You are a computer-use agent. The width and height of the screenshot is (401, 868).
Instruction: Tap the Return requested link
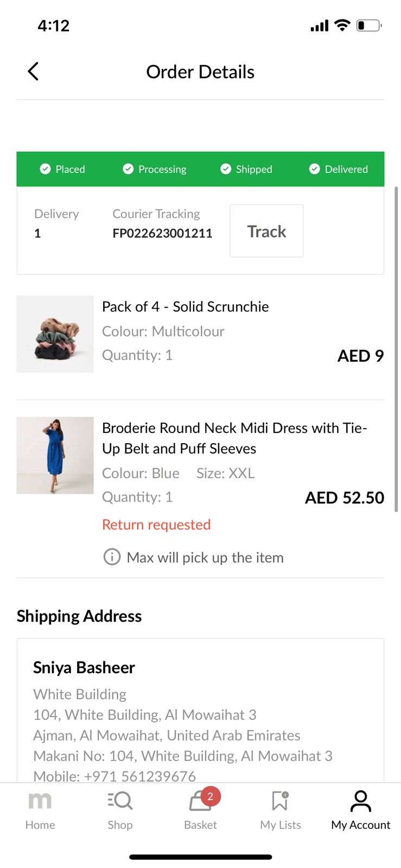click(156, 525)
